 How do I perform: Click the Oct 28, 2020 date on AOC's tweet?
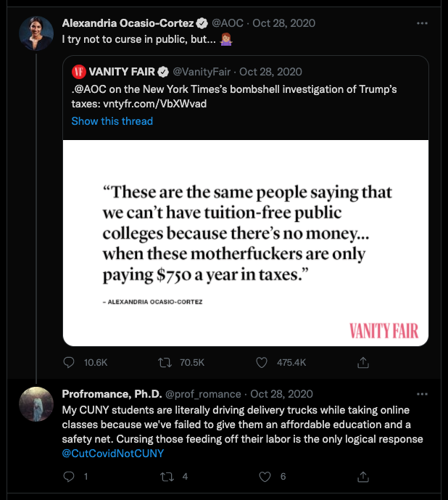click(x=283, y=23)
